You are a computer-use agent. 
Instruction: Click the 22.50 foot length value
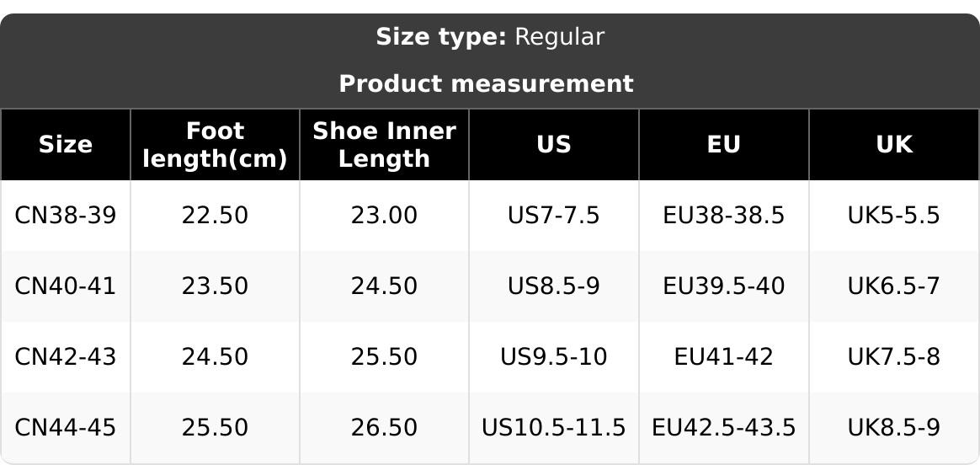pos(215,216)
